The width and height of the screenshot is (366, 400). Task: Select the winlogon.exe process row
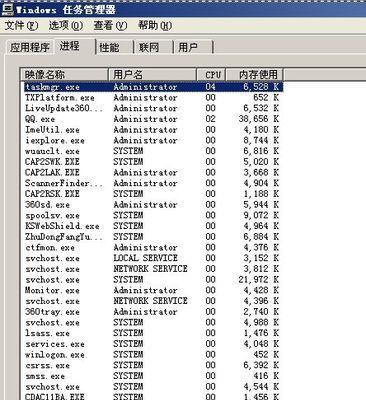pos(153,354)
